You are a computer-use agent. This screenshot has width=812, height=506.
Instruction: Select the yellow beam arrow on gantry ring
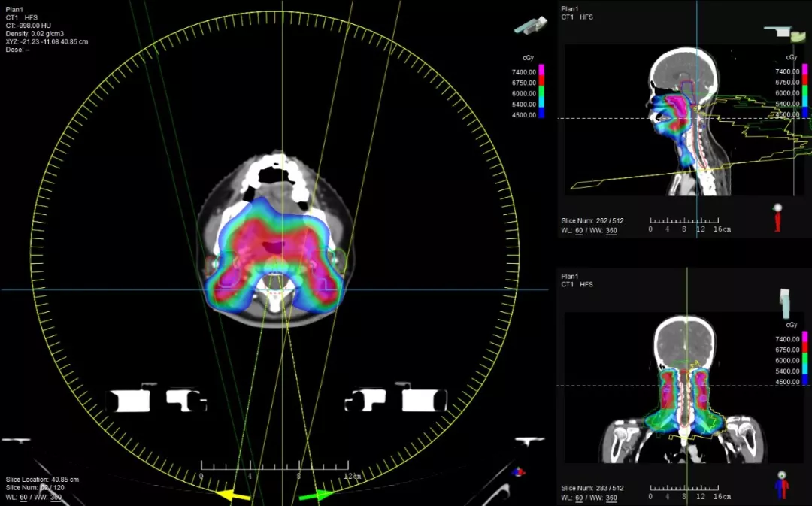233,495
